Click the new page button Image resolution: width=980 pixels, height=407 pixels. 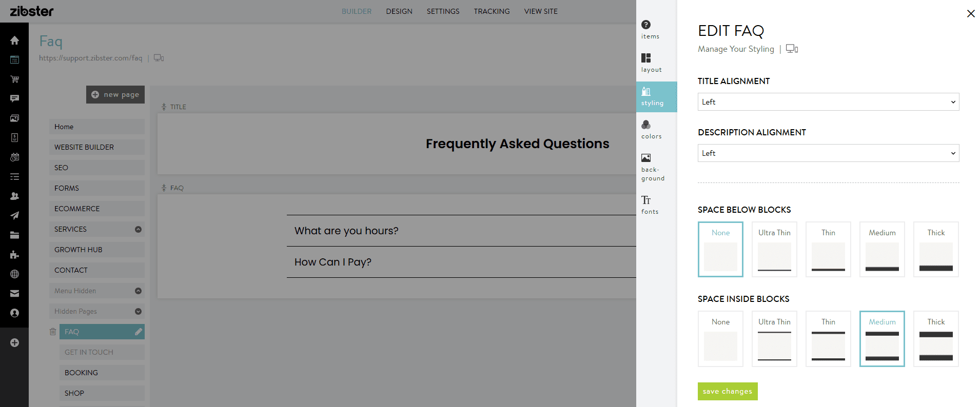click(x=115, y=94)
